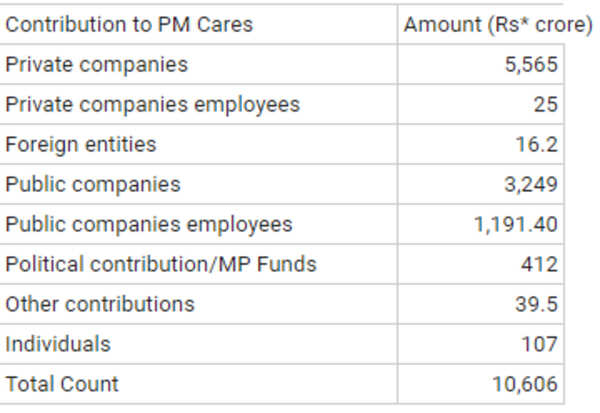
Task: Click the 'Public companies' row label
Action: click(93, 184)
